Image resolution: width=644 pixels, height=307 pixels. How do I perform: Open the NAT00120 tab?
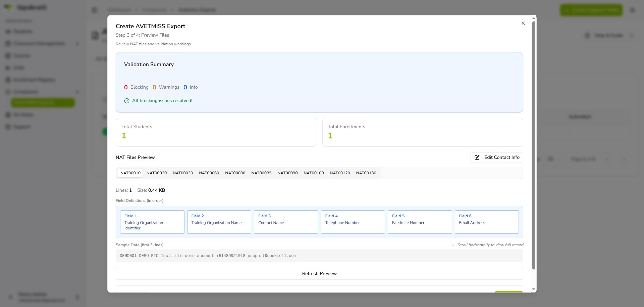[x=340, y=173]
